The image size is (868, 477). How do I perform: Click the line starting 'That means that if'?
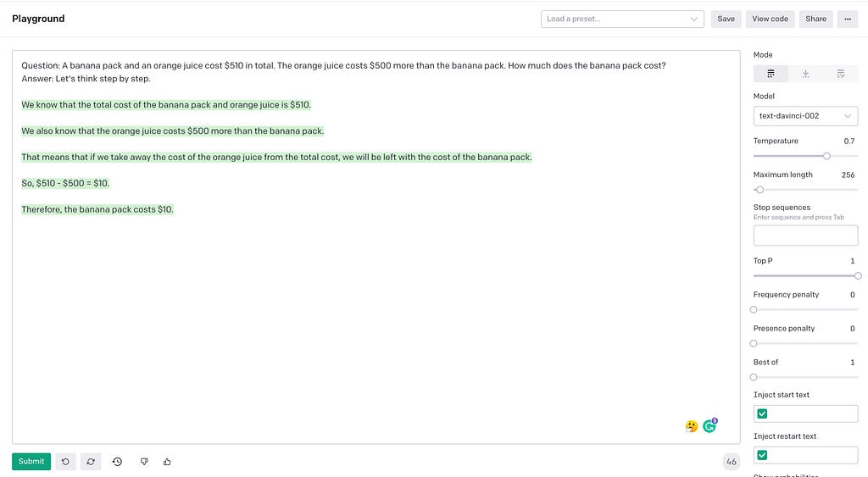click(x=277, y=157)
